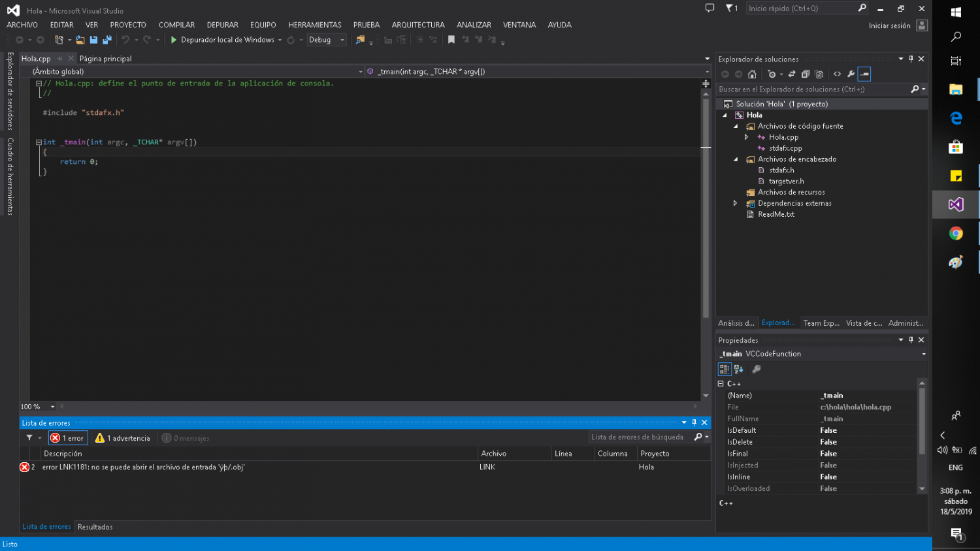
Task: Open the 100 % zoom dropdown
Action: pos(53,407)
